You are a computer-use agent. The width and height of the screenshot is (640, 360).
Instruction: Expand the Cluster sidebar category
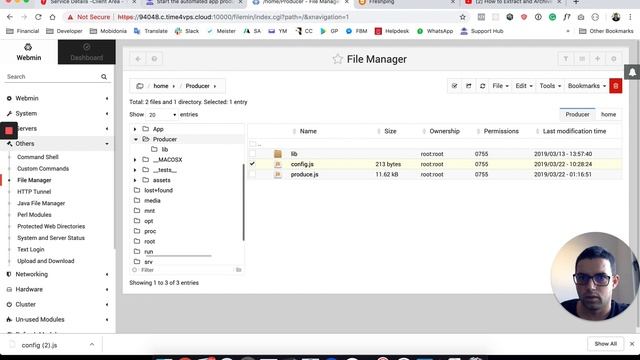pos(57,304)
